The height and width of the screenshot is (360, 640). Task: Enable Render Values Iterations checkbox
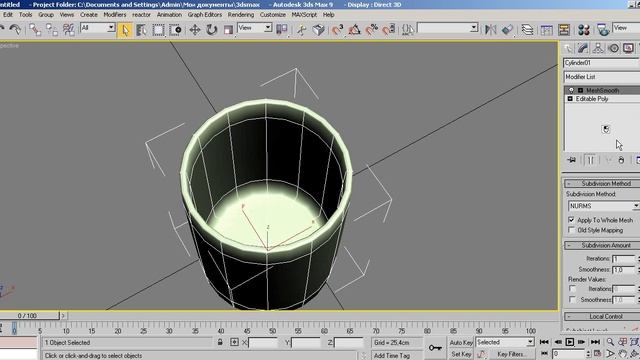[573, 289]
